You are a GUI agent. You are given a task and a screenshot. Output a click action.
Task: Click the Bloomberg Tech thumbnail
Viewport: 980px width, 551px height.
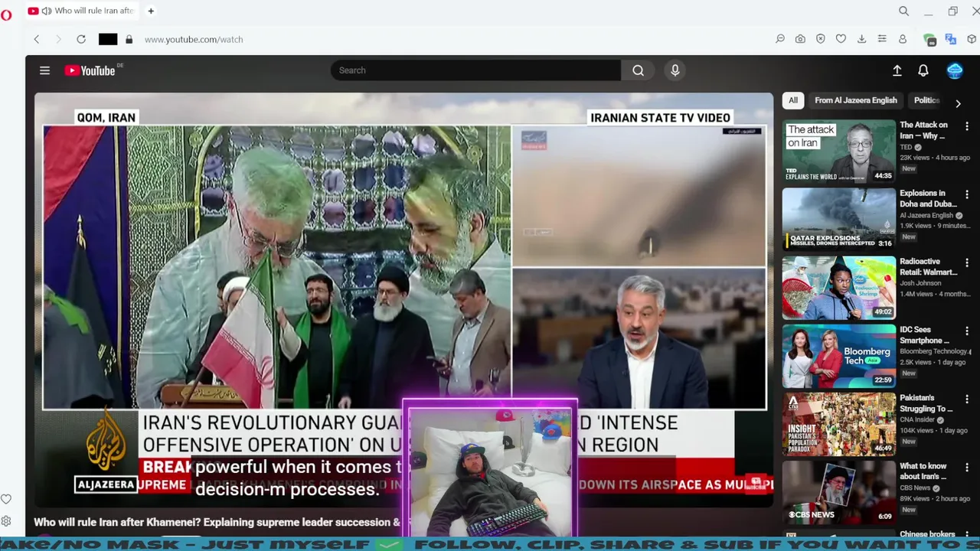(838, 356)
